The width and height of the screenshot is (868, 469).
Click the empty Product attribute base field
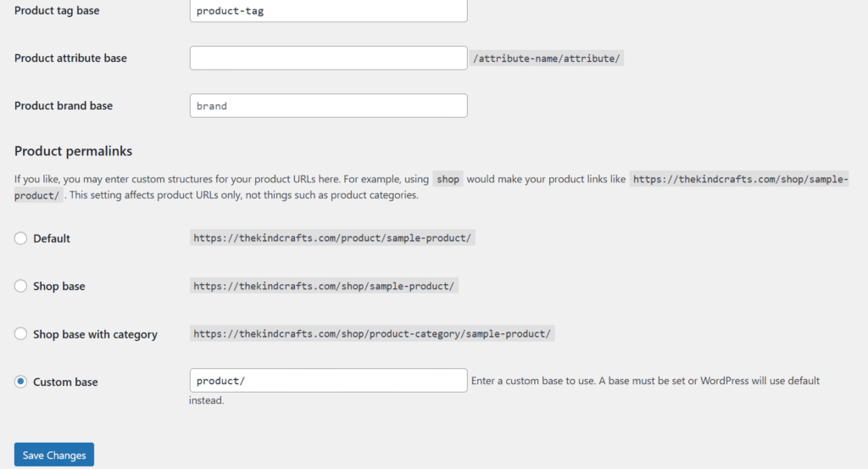328,59
